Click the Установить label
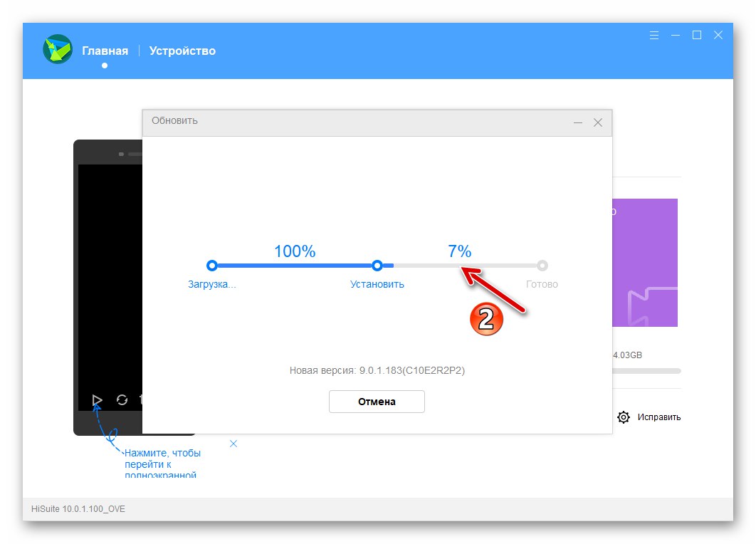 377,285
